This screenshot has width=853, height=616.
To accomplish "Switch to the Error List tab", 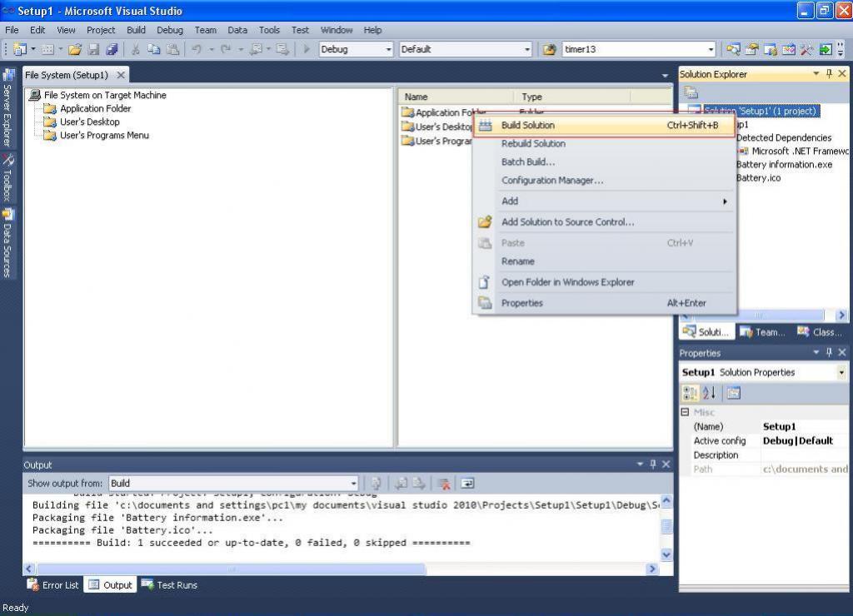I will coord(53,585).
